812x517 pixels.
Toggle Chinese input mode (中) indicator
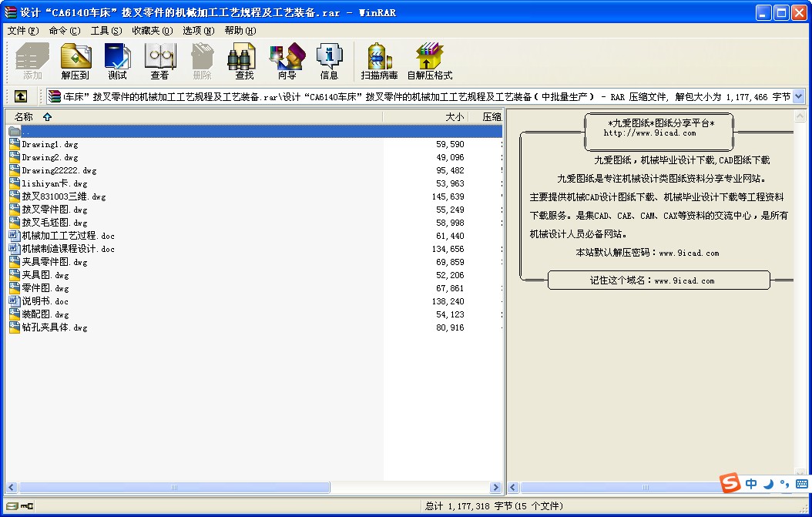point(751,484)
